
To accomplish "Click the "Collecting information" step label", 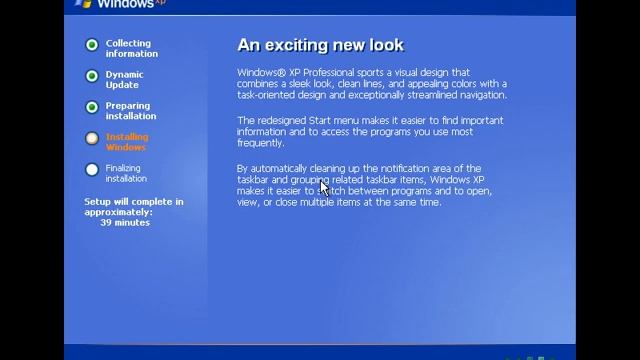I will [x=131, y=49].
